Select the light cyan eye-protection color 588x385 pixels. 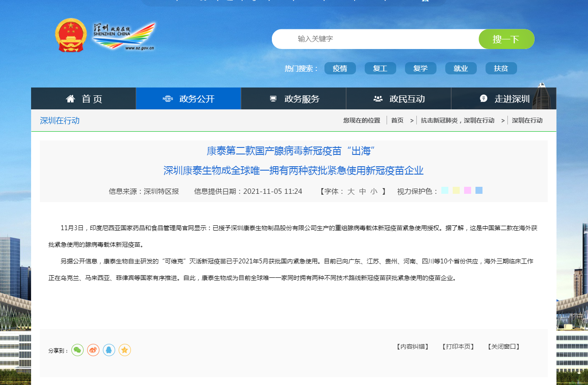[445, 190]
